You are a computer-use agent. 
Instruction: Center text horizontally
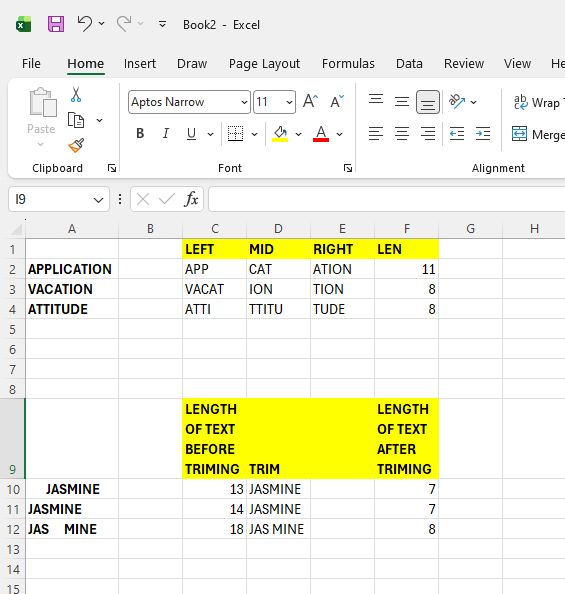(402, 134)
